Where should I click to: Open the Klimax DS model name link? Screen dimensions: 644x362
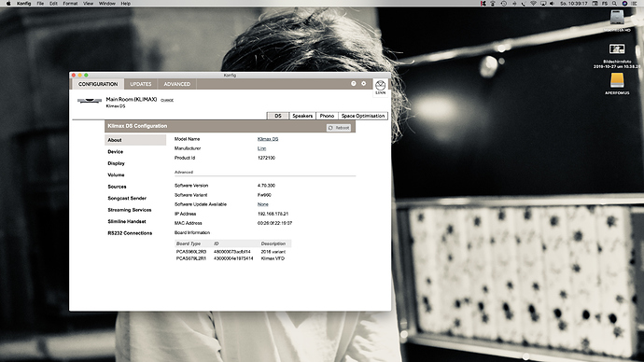268,139
